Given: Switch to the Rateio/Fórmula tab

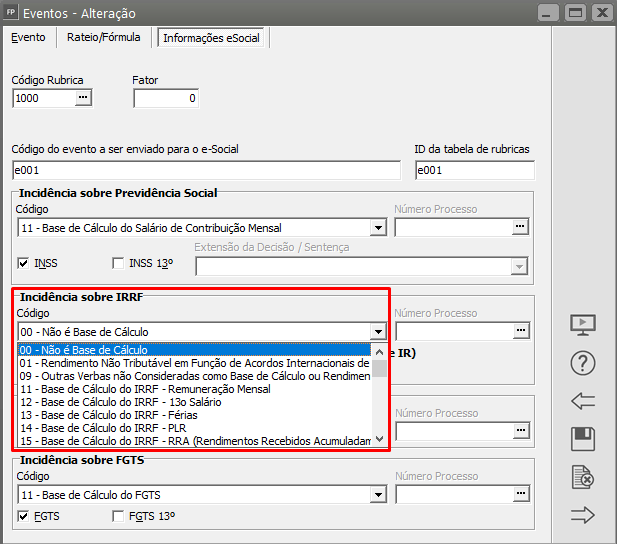Looking at the screenshot, I should click(103, 37).
